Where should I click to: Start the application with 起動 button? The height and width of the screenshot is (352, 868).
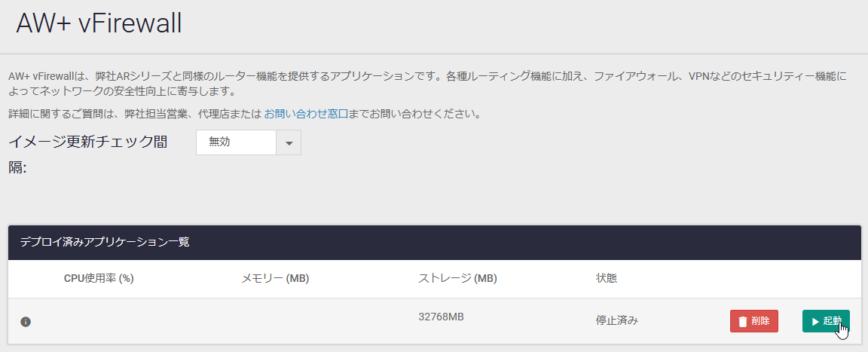point(825,321)
